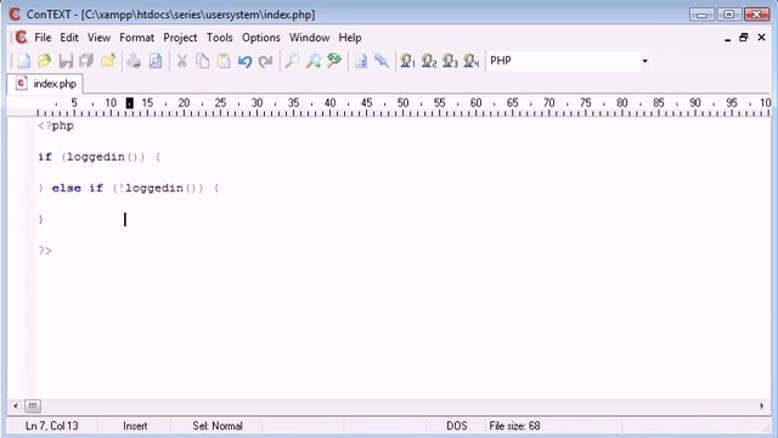Click the New file toolbar icon
778x438 pixels.
coord(24,61)
